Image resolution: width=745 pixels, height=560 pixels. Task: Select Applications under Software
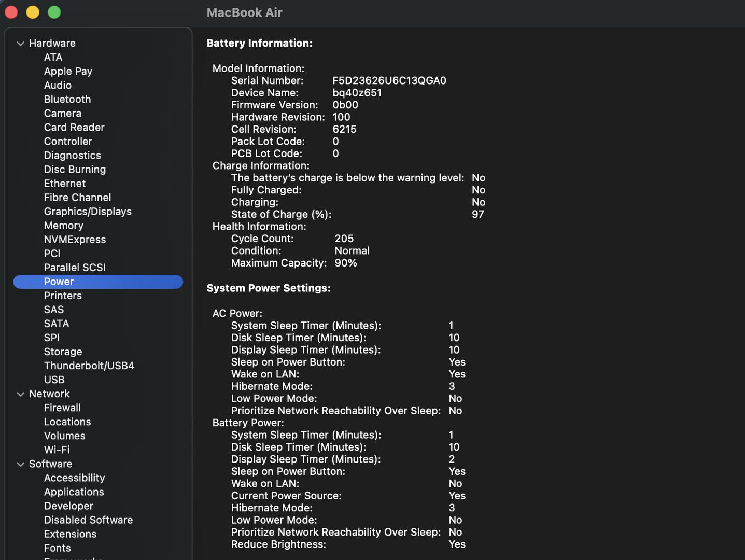pos(74,492)
